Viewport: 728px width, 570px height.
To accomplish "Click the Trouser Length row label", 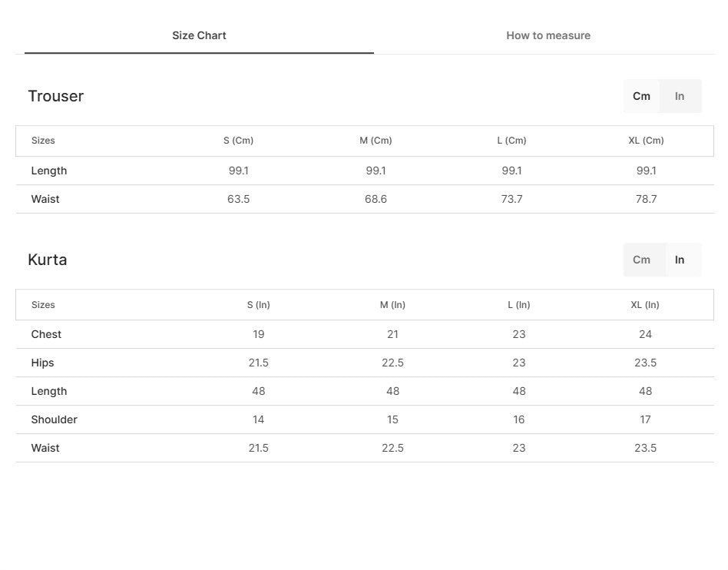I will [x=48, y=171].
